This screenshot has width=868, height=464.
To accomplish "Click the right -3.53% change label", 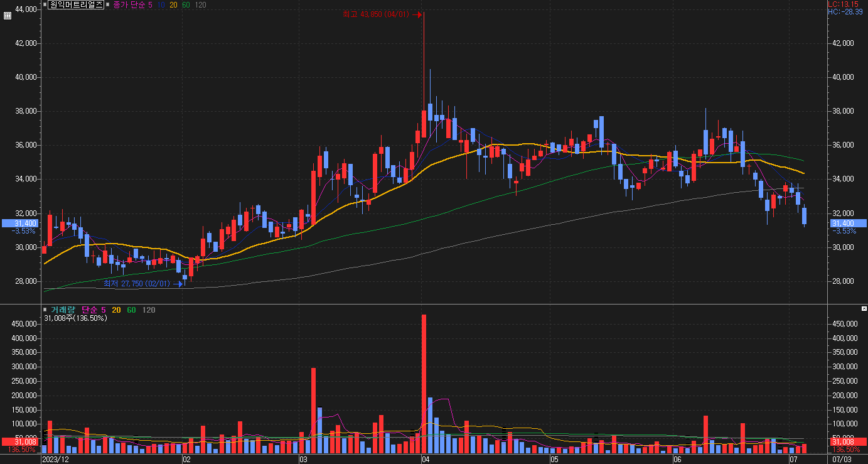I will point(844,231).
